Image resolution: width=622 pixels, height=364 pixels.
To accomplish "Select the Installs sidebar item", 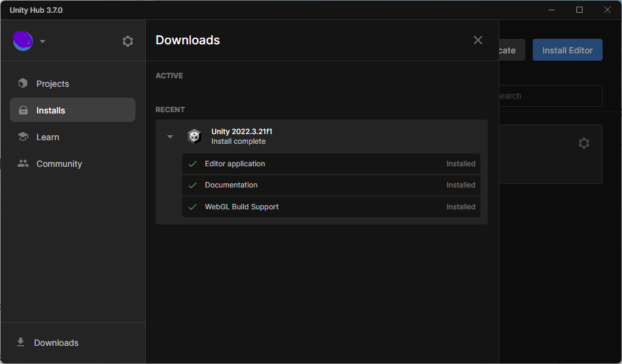I will [x=73, y=110].
